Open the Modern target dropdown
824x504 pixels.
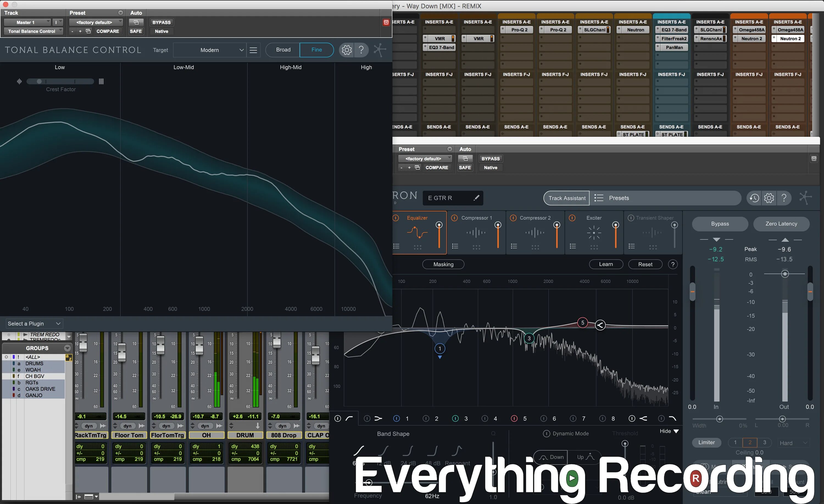210,50
